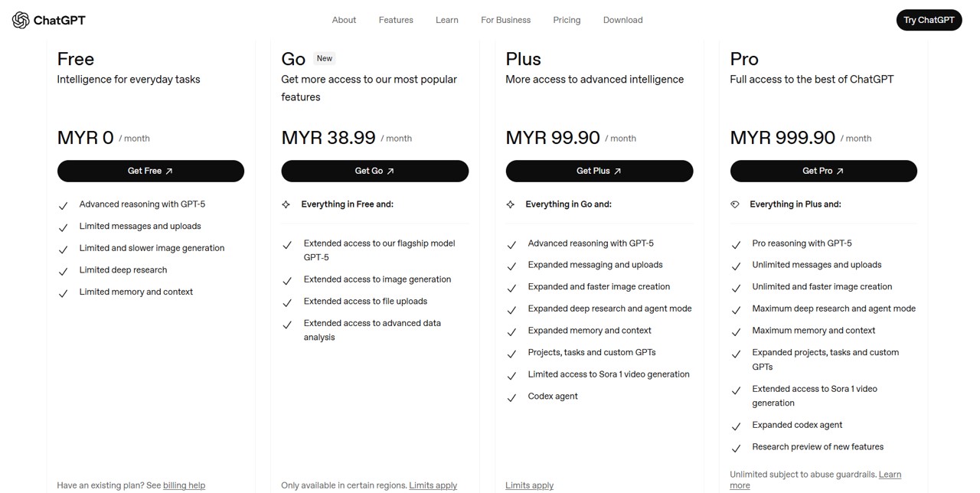The image size is (980, 493).
Task: Click the New badge beside Go
Action: [325, 58]
